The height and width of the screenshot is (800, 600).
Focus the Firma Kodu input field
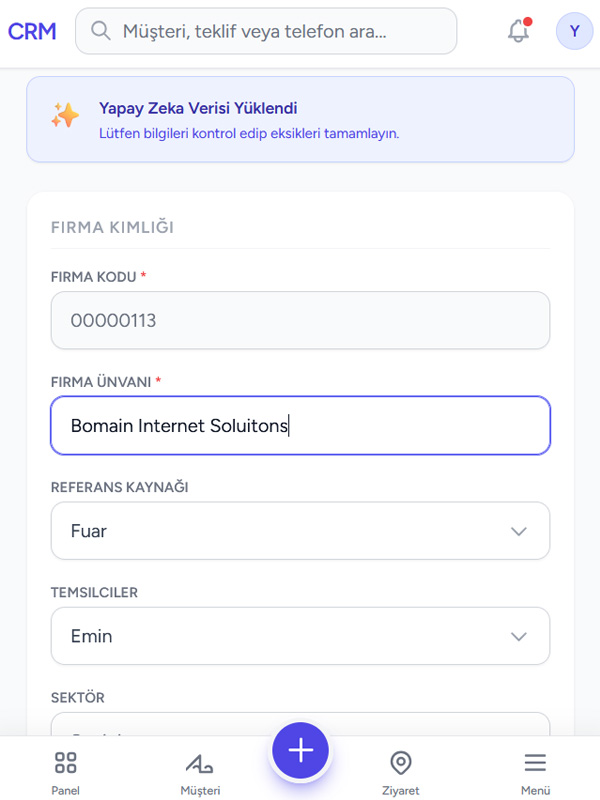click(x=300, y=320)
